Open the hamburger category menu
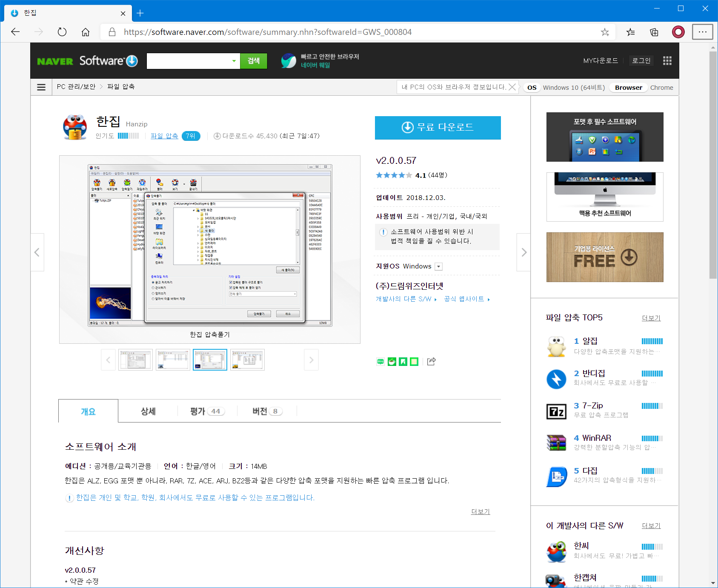Viewport: 718px width, 588px height. point(41,87)
